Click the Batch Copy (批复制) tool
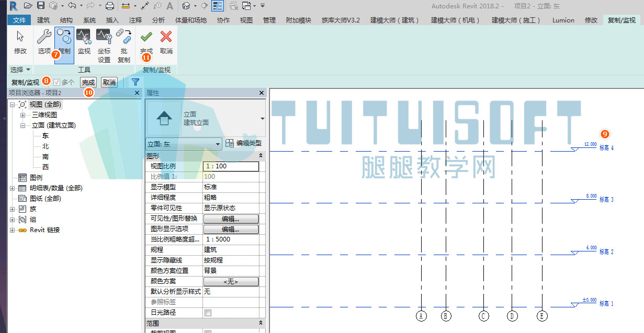 (x=124, y=45)
